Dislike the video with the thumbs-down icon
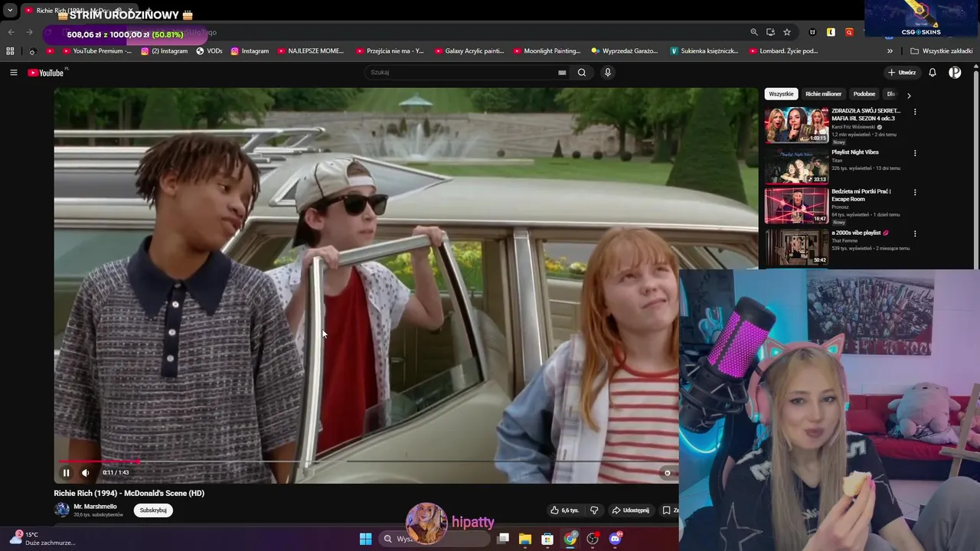 [x=594, y=510]
